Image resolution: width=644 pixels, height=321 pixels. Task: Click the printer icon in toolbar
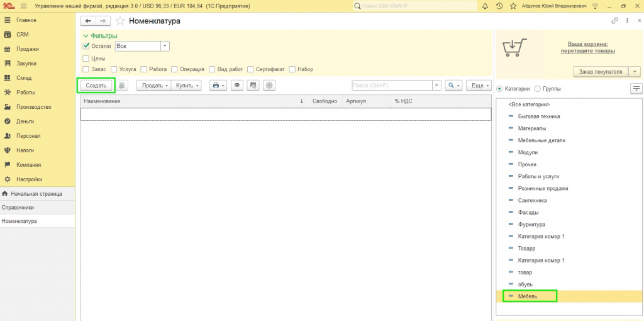point(218,86)
